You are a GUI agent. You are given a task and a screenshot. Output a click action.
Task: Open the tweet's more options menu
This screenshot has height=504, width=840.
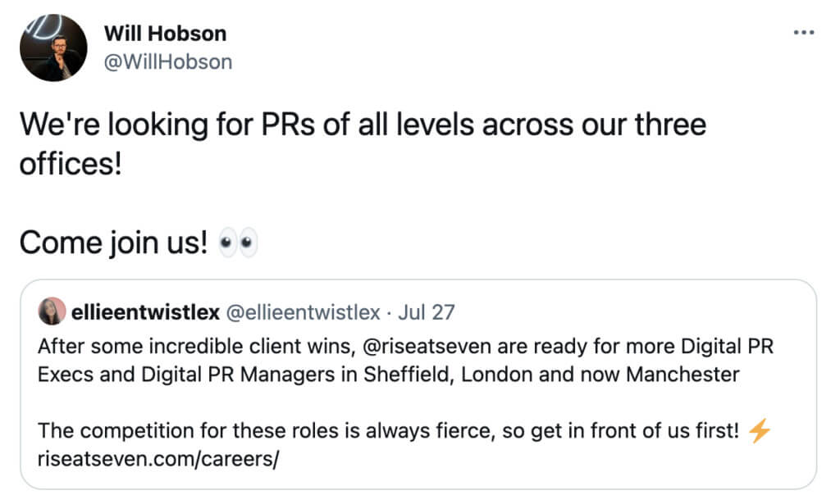click(x=803, y=33)
